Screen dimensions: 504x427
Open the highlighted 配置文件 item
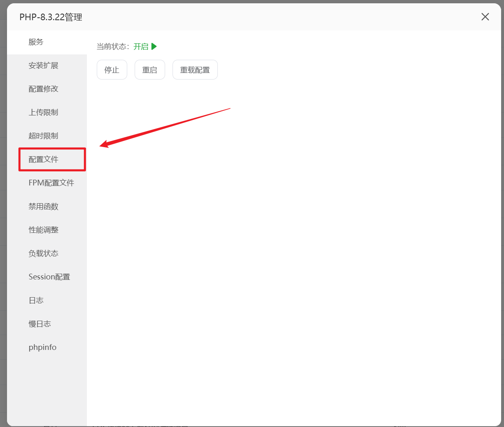[x=44, y=160]
